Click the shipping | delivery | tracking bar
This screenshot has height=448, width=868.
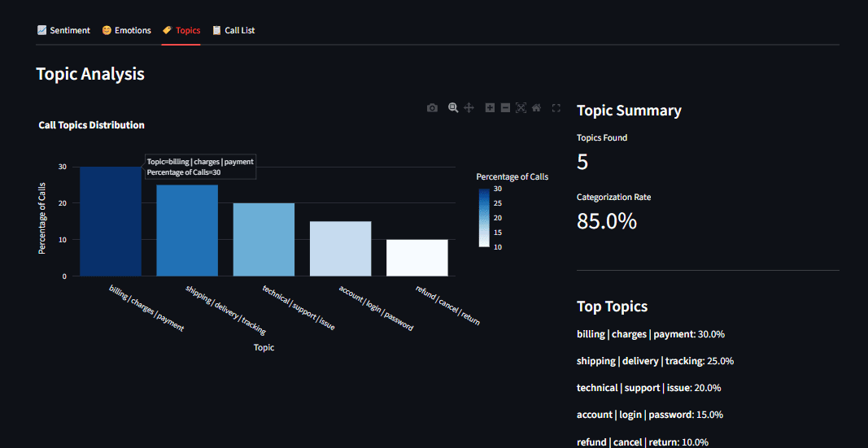click(187, 230)
